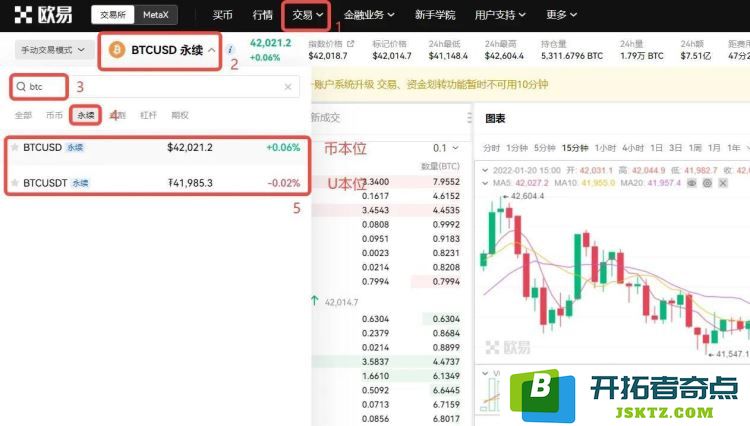Click the magnifier icon in the search box
The height and width of the screenshot is (426, 750).
21,87
